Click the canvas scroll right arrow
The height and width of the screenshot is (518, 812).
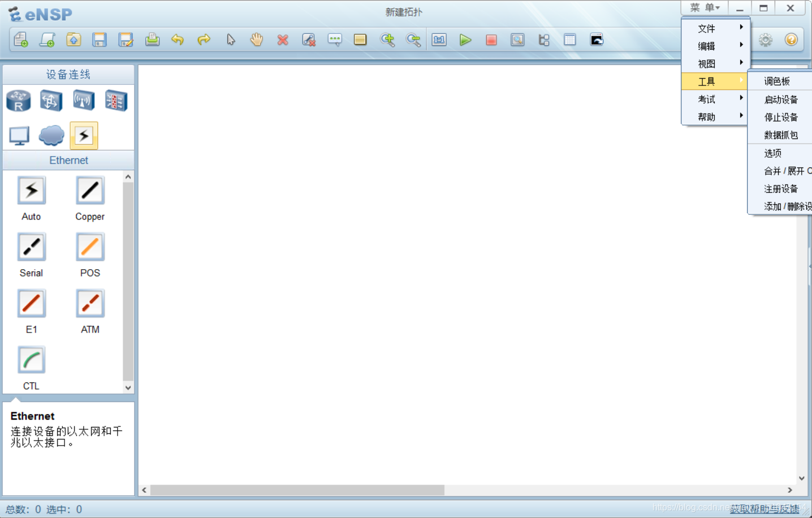point(790,490)
